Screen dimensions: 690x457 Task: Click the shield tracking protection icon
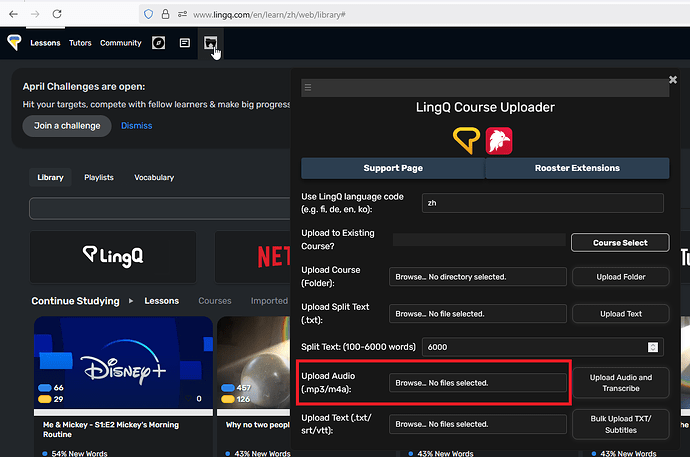click(148, 14)
